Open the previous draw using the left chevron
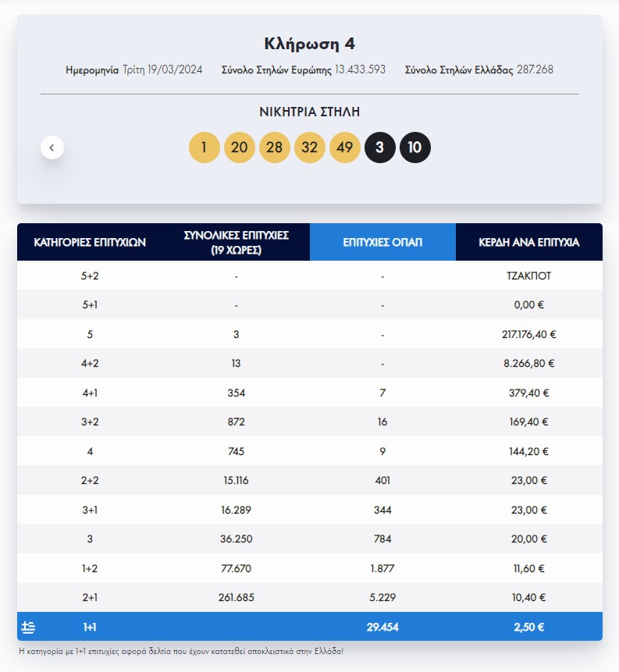Image resolution: width=619 pixels, height=672 pixels. click(51, 147)
